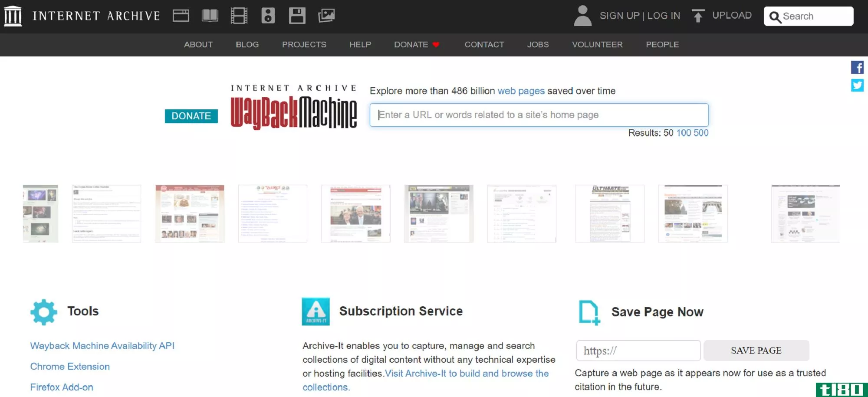Focus the top-right Search box
The width and height of the screenshot is (868, 397).
point(809,16)
